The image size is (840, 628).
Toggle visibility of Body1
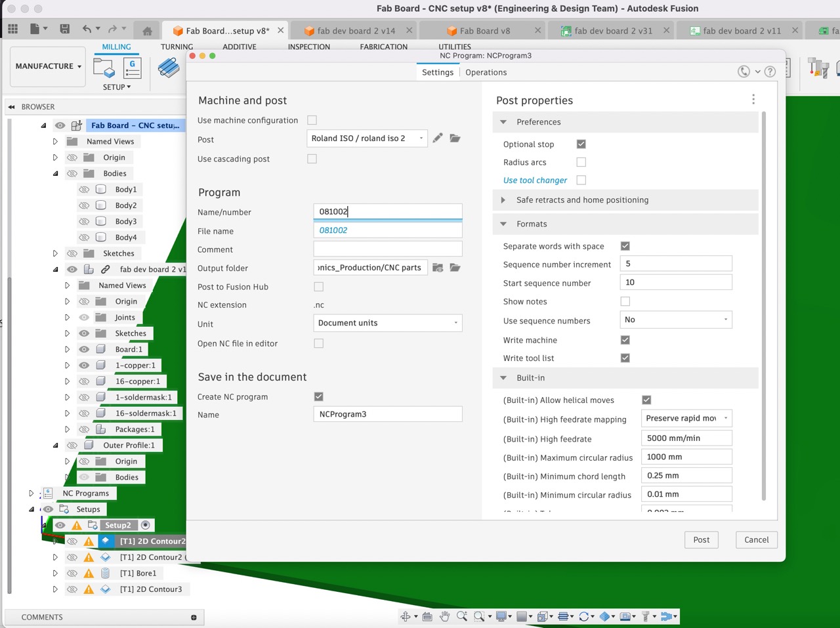click(x=84, y=190)
